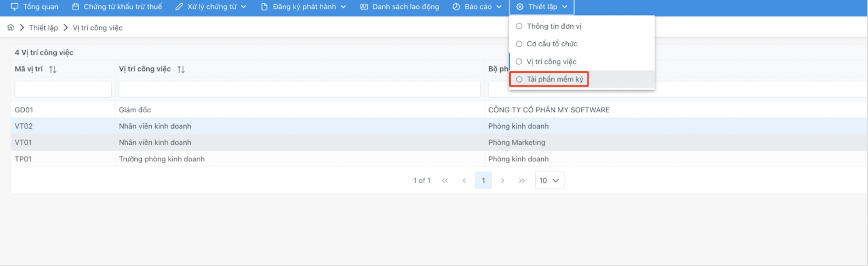Sort by Vị trí công việc column arrows

pyautogui.click(x=181, y=69)
